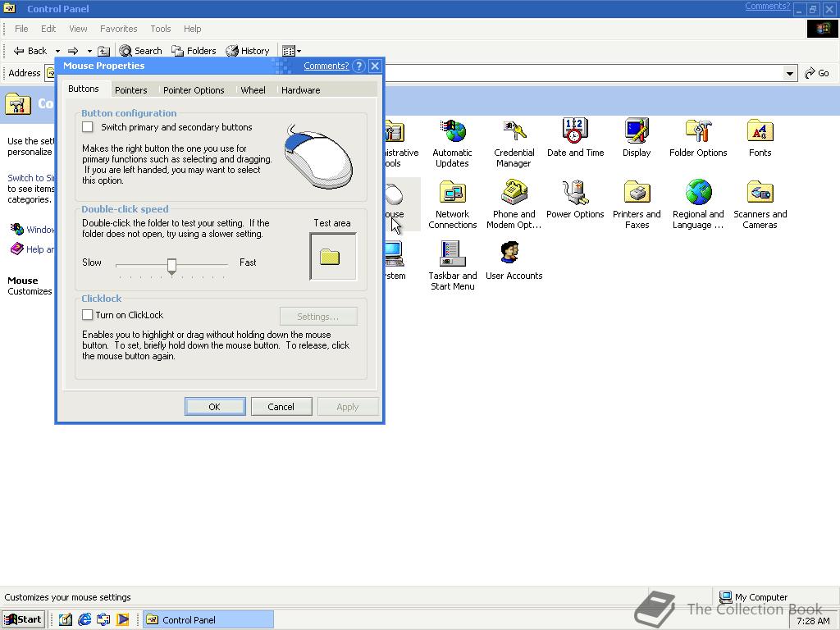Click the Search toolbar icon
This screenshot has width=840, height=630.
tap(140, 50)
